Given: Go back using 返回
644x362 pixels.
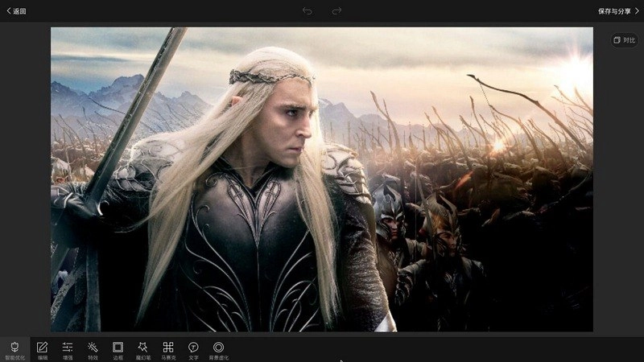Looking at the screenshot, I should (x=16, y=11).
